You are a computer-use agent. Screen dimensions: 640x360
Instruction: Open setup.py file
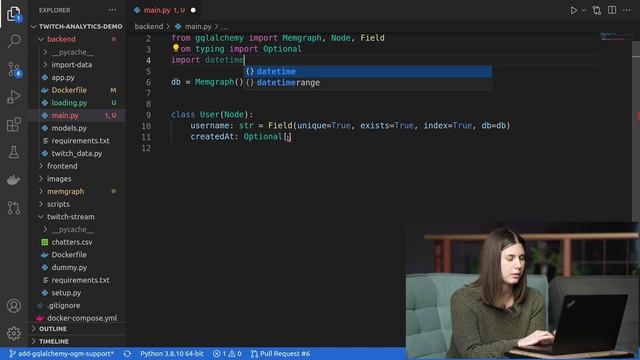(77, 293)
